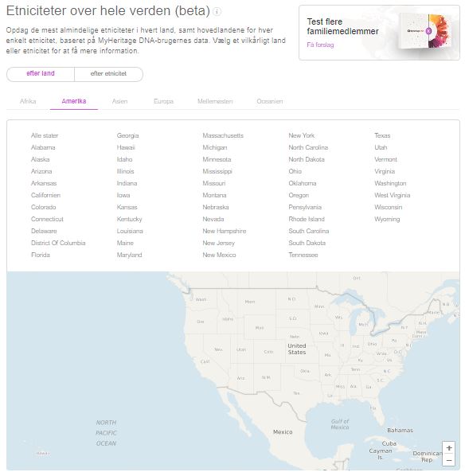465x476 pixels.
Task: Switch to 'efter etnicitet' view
Action: (108, 74)
